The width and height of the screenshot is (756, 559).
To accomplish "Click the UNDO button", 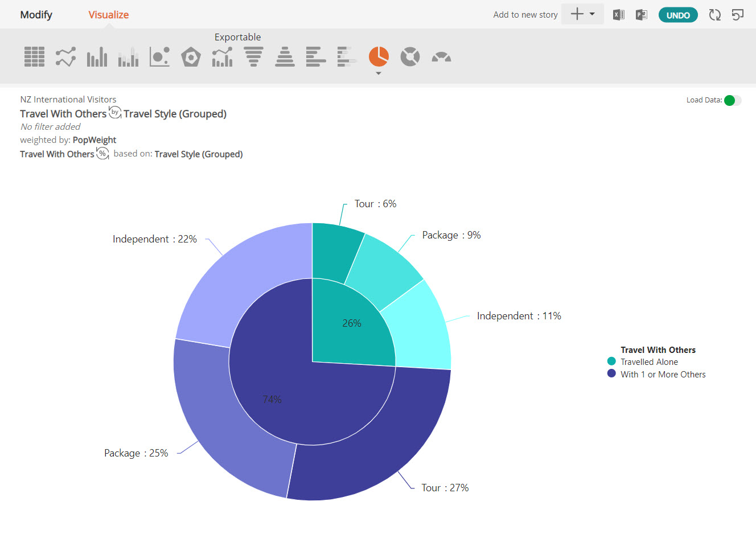I will point(678,15).
